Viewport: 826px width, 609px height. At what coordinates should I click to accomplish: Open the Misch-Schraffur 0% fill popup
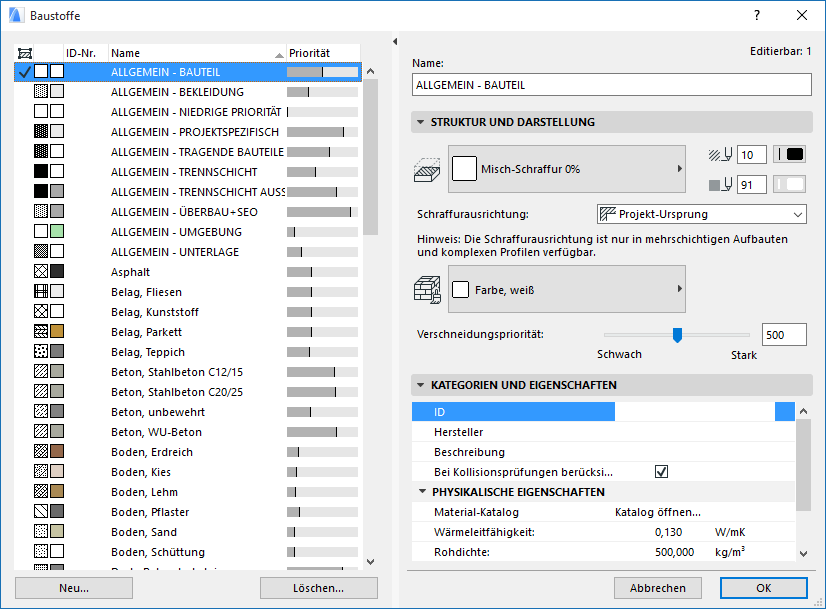567,169
